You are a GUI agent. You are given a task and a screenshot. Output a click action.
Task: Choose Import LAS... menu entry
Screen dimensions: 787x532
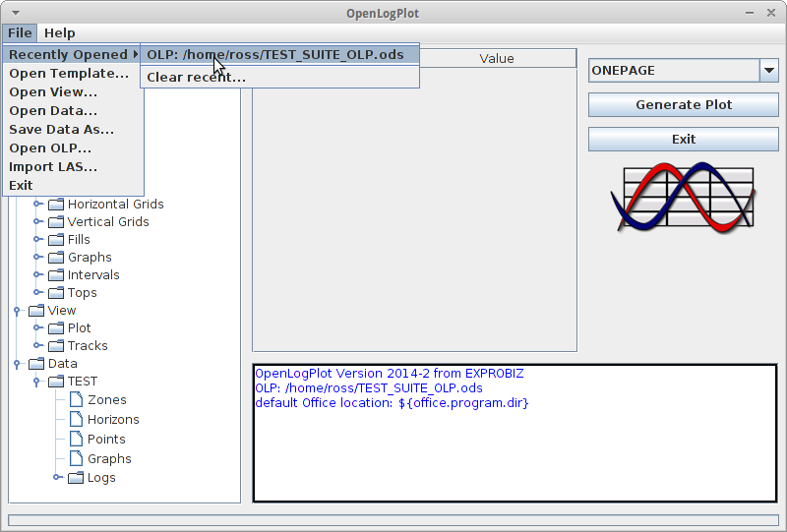pos(73,166)
